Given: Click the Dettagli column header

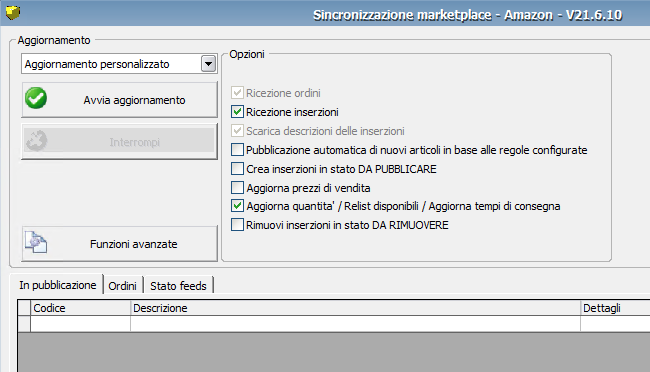Looking at the screenshot, I should (x=615, y=308).
